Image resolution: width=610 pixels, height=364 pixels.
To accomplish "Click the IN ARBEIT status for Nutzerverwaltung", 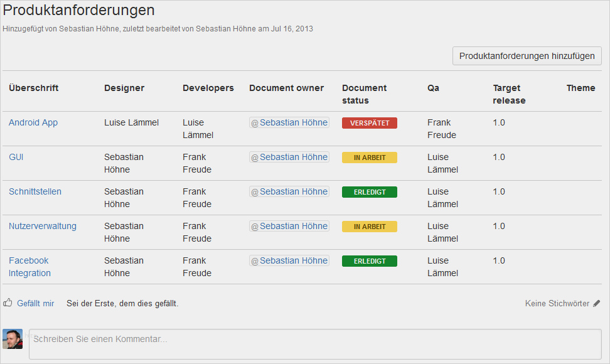I will coord(369,226).
